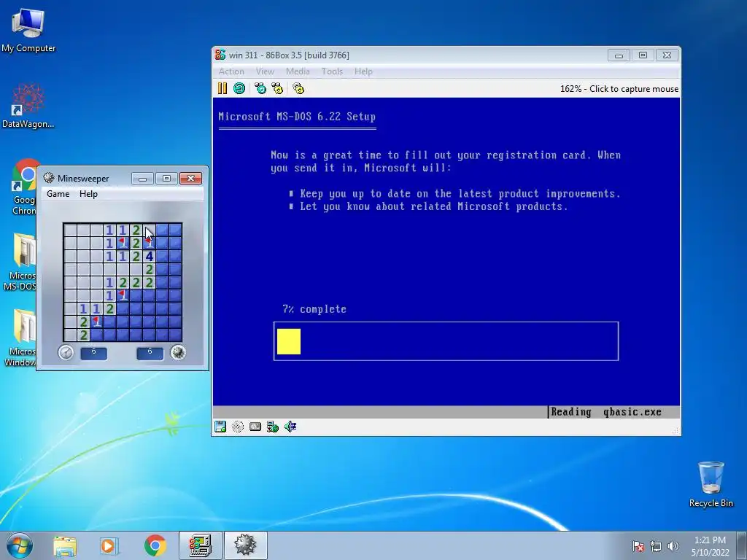Image resolution: width=747 pixels, height=560 pixels.
Task: Open Chrome from the taskbar
Action: click(x=155, y=545)
